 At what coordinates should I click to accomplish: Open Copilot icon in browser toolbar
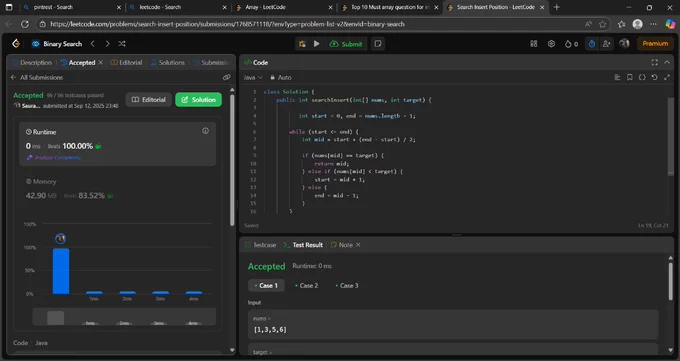click(x=670, y=24)
